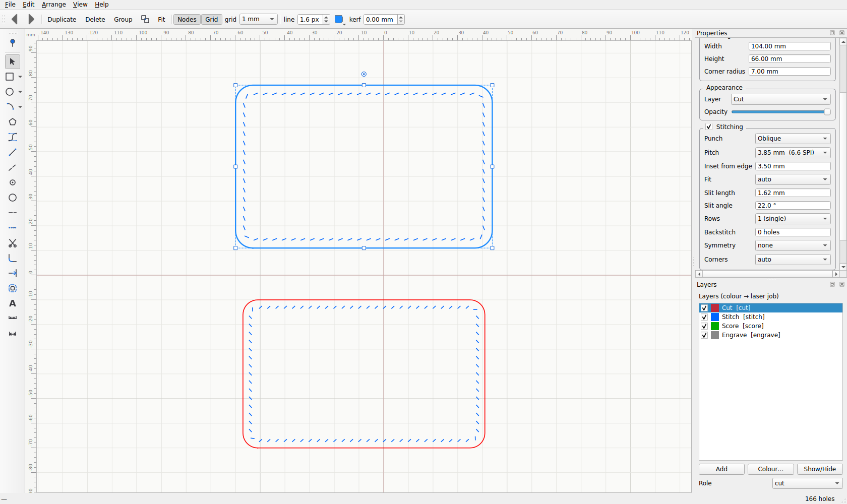
Task: Open the Corners dropdown
Action: [x=793, y=260]
